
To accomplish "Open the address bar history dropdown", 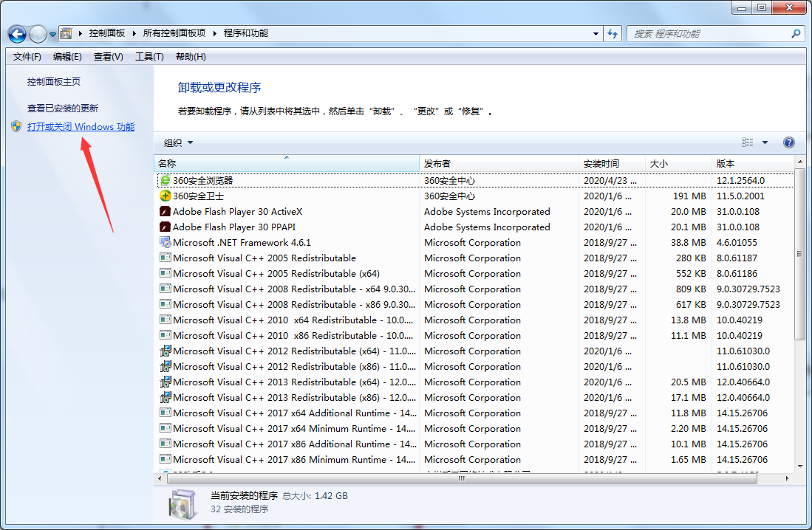I will coord(595,33).
